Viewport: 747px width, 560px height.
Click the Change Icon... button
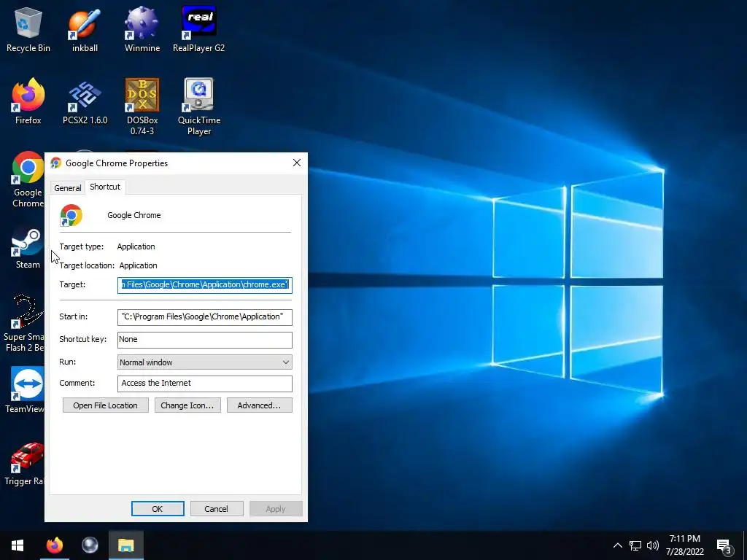pyautogui.click(x=187, y=405)
